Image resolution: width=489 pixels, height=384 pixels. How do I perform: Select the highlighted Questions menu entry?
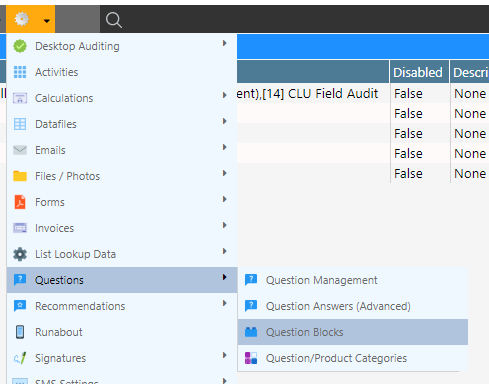[122, 280]
